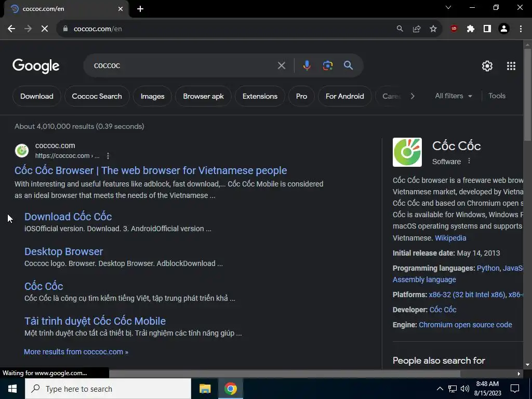Open the Wikipedia link in knowledge panel
532x399 pixels.
coord(450,238)
